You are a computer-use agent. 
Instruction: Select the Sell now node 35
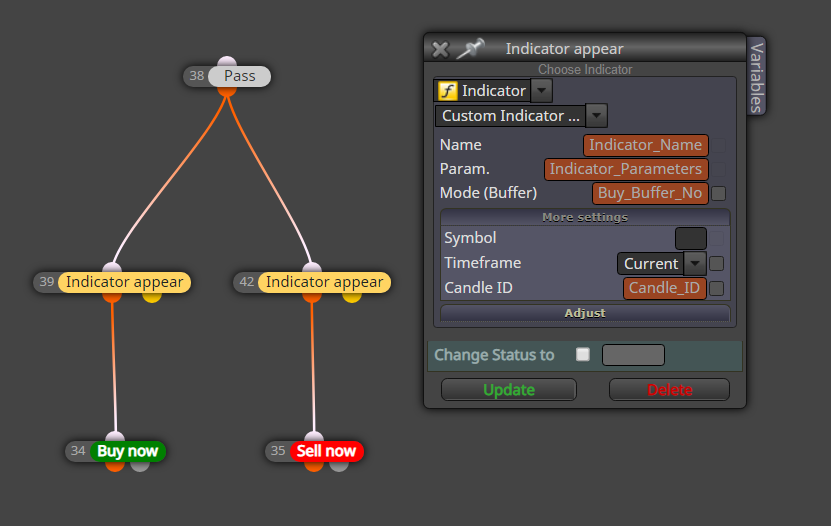click(326, 451)
